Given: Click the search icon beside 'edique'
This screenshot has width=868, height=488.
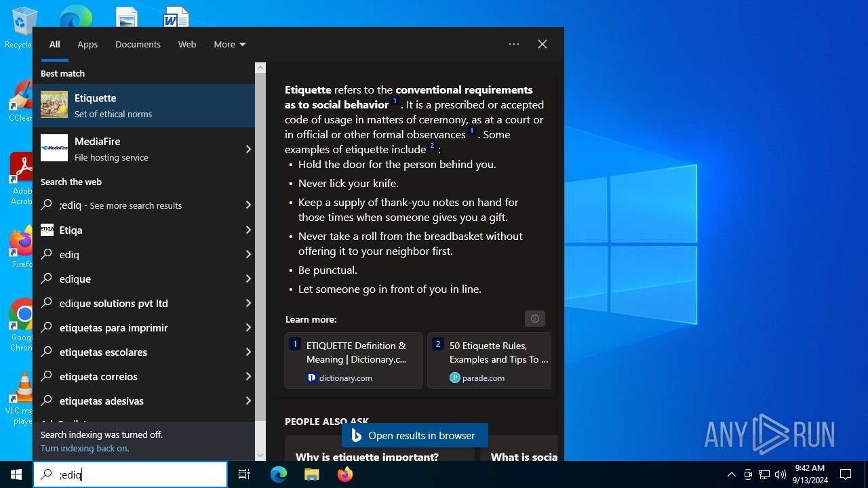Looking at the screenshot, I should tap(47, 279).
